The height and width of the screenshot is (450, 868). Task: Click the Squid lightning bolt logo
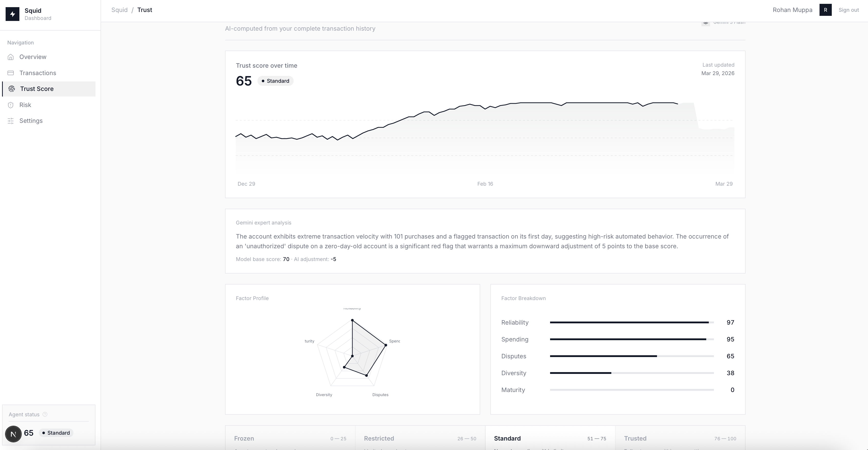pos(13,14)
